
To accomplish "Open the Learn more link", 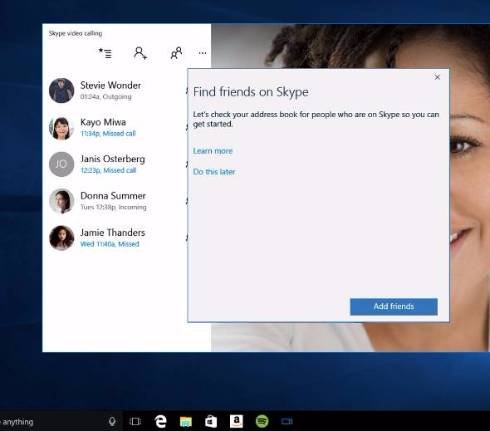I will pos(213,151).
